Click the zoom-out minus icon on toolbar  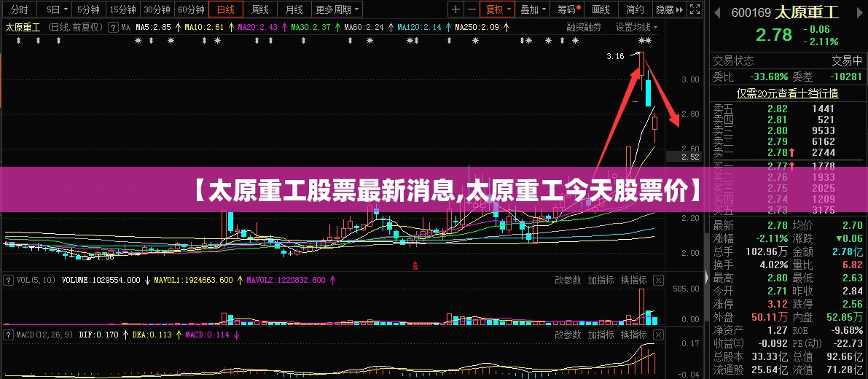point(471,9)
